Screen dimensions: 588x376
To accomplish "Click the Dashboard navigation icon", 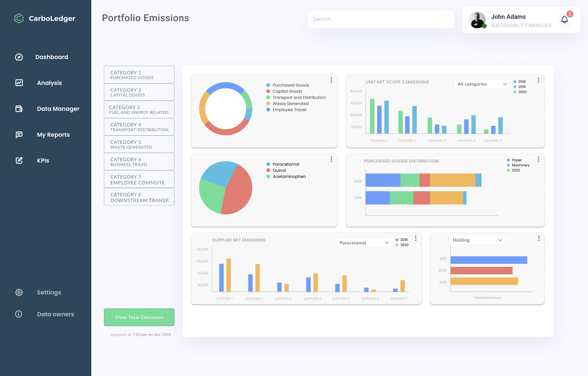I will point(19,57).
